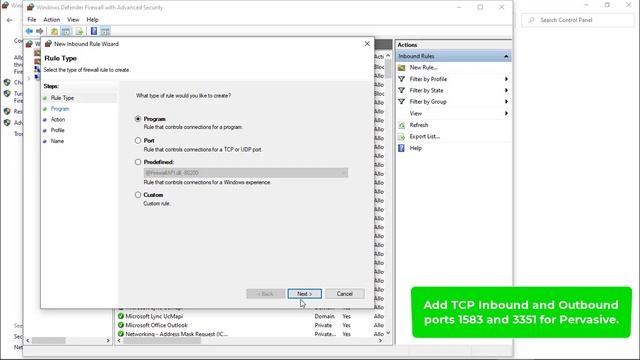
Task: Collapse the Inbound Rules actions section
Action: (506, 56)
